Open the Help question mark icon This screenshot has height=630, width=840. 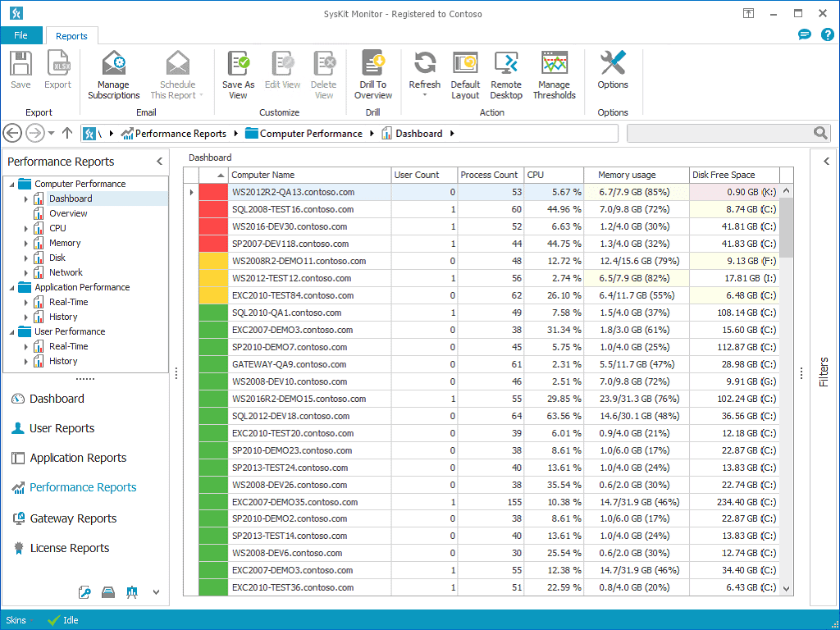pyautogui.click(x=828, y=34)
